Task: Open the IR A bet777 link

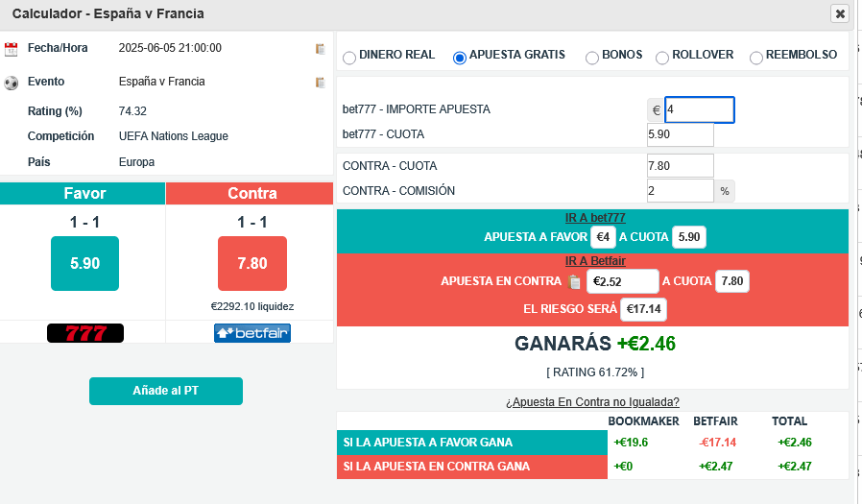Action: tap(595, 218)
